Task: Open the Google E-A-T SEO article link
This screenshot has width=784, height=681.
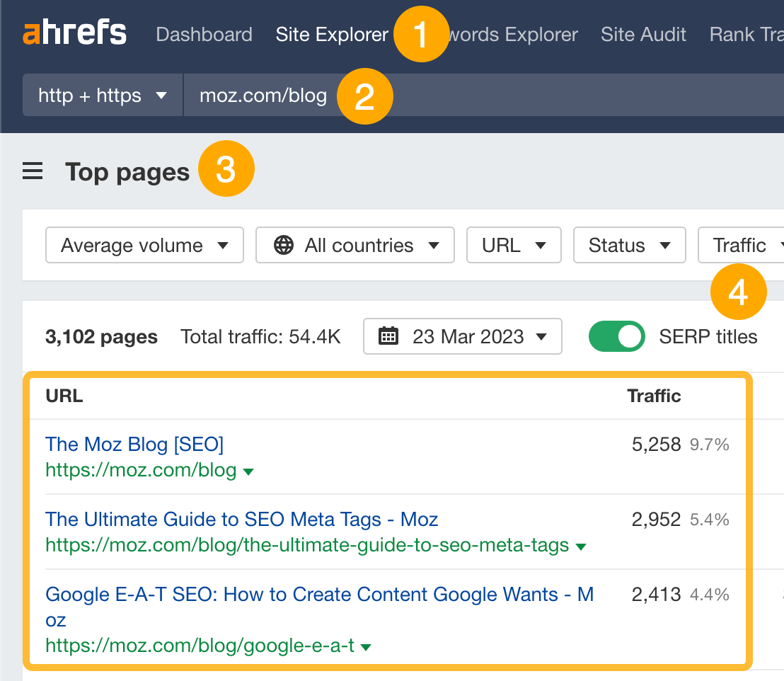Action: (318, 594)
